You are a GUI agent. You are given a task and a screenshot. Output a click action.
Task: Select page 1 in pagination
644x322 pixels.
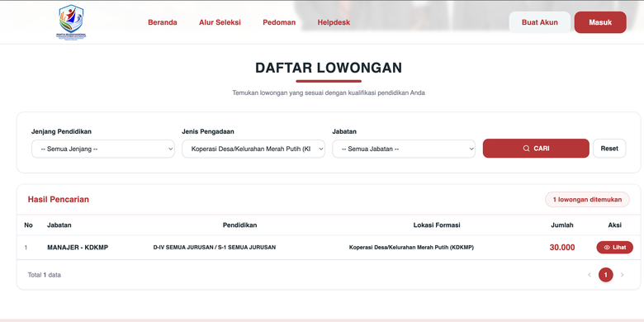coord(606,275)
